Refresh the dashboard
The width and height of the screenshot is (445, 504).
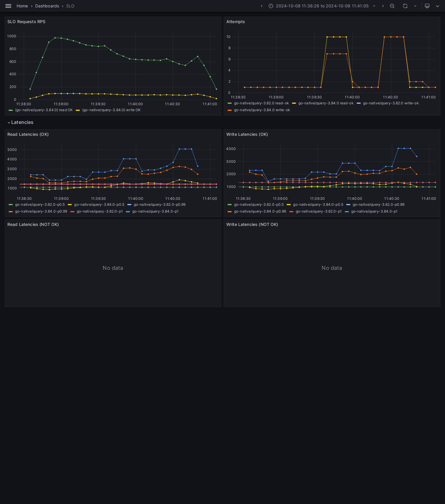[x=405, y=6]
